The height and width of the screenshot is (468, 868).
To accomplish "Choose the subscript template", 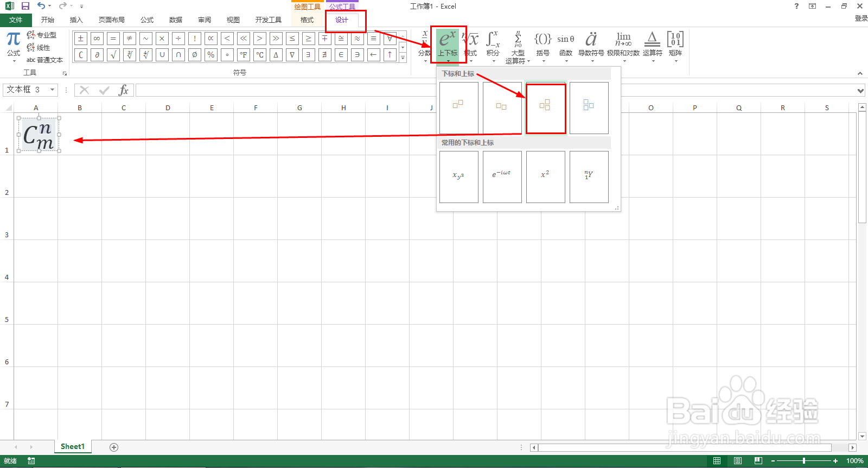I will (502, 107).
